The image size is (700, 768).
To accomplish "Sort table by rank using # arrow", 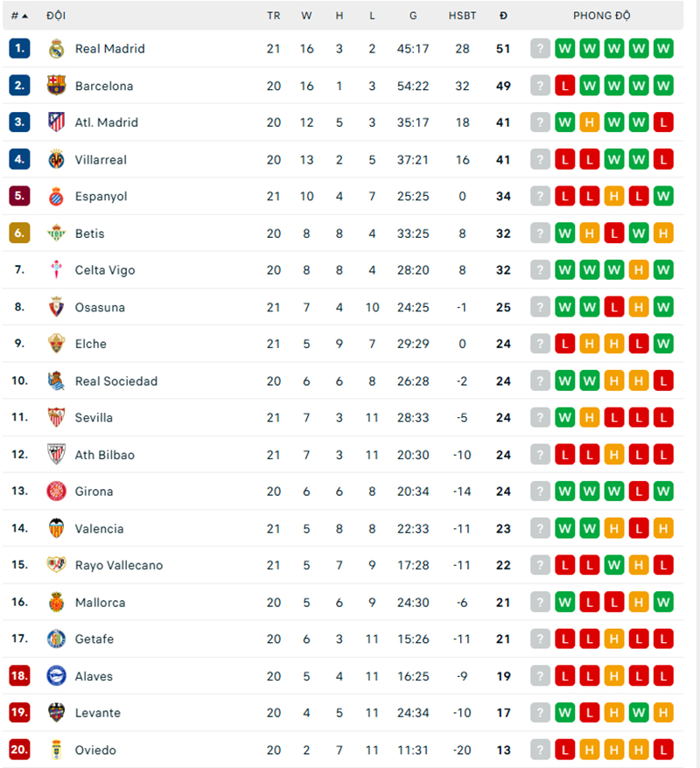I will (x=19, y=16).
